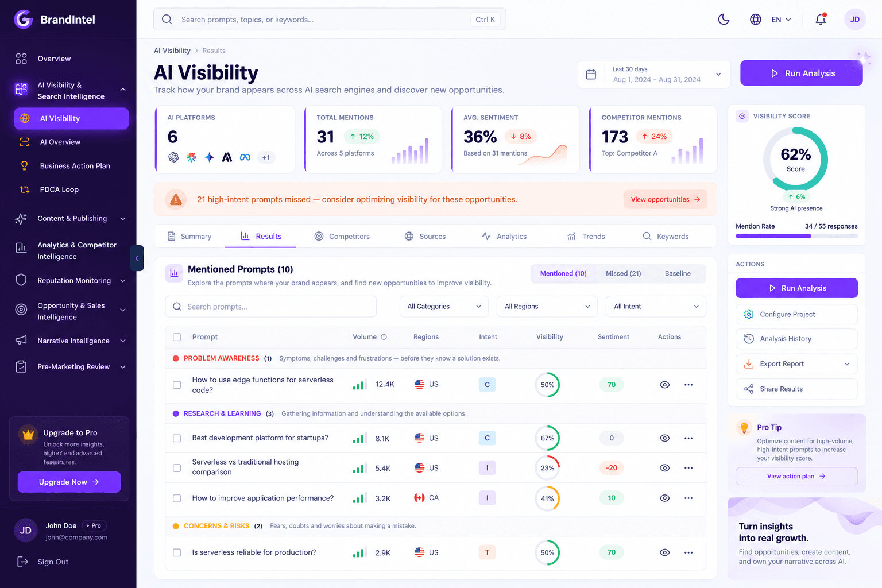Click the calendar icon in date range

591,74
